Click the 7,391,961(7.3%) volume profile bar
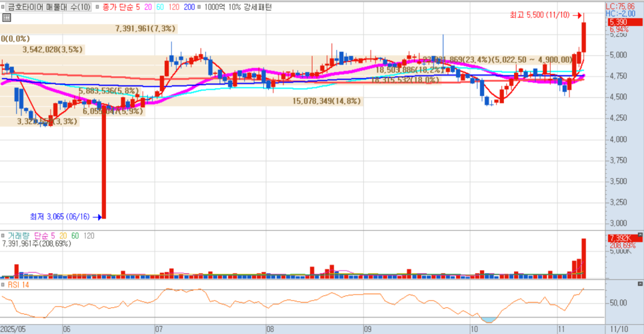 point(89,29)
